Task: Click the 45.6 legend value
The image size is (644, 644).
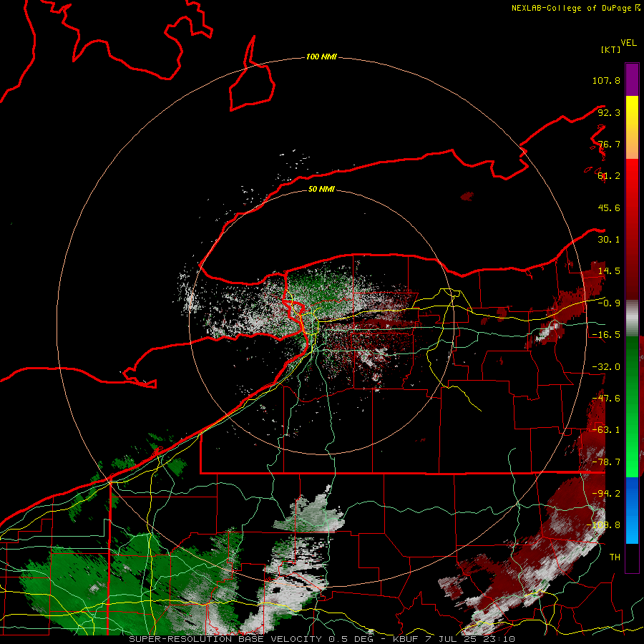Action: pyautogui.click(x=609, y=208)
